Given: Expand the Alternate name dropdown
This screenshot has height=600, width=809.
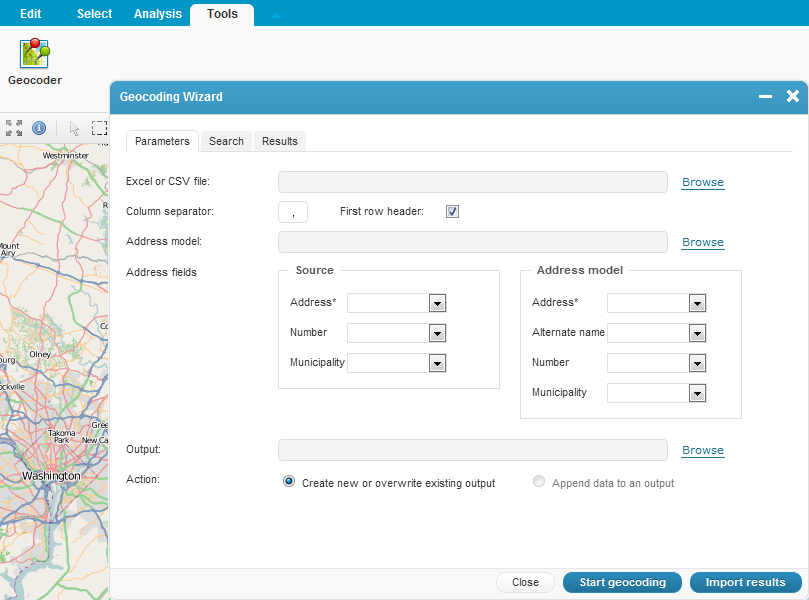Looking at the screenshot, I should [x=697, y=332].
